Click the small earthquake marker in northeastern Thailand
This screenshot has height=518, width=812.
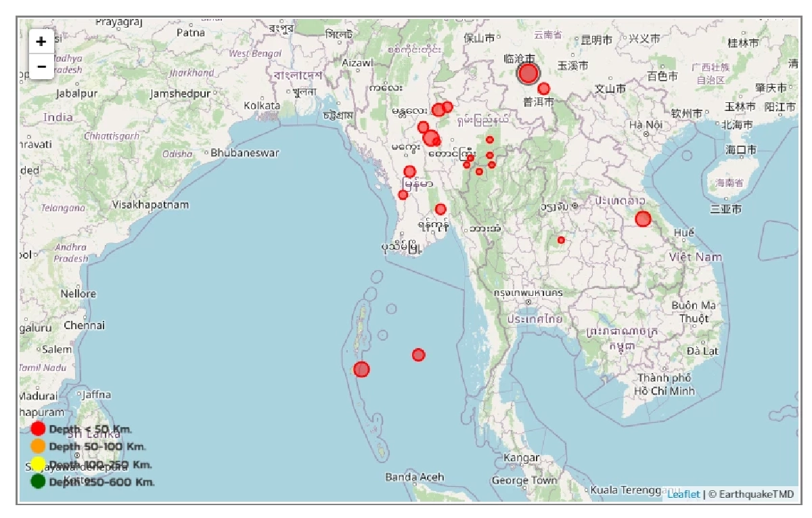pyautogui.click(x=561, y=240)
